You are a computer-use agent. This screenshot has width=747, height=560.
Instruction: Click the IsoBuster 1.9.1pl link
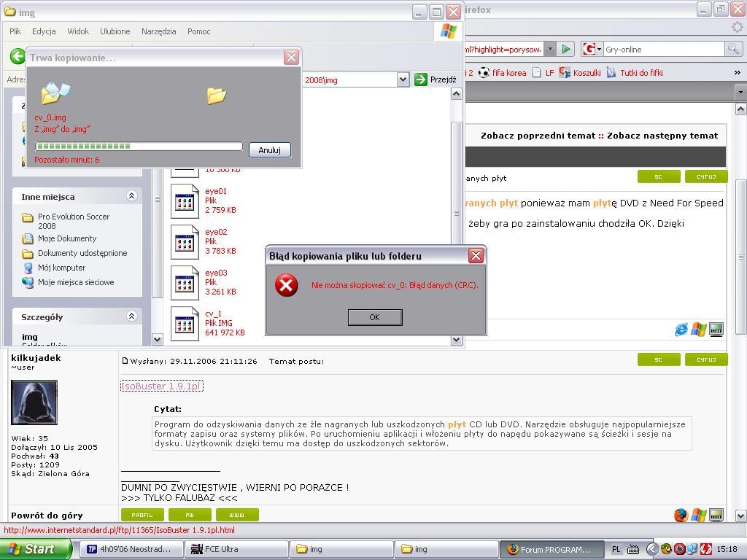162,386
